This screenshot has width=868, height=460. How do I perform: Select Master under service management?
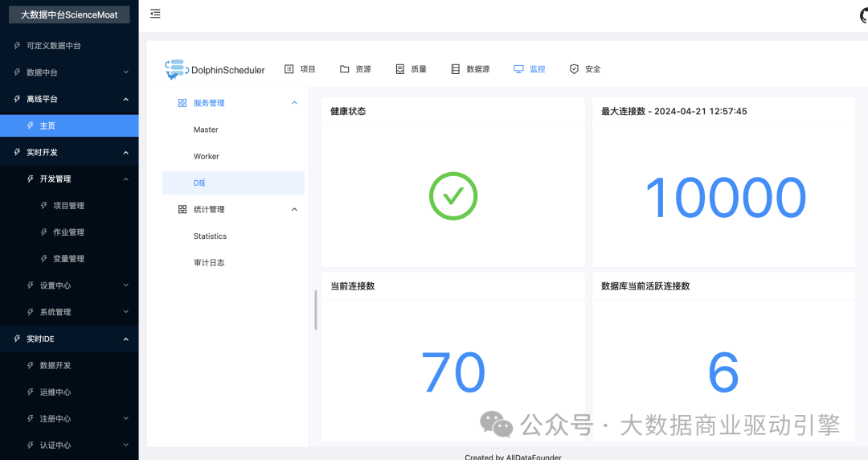[x=206, y=129]
